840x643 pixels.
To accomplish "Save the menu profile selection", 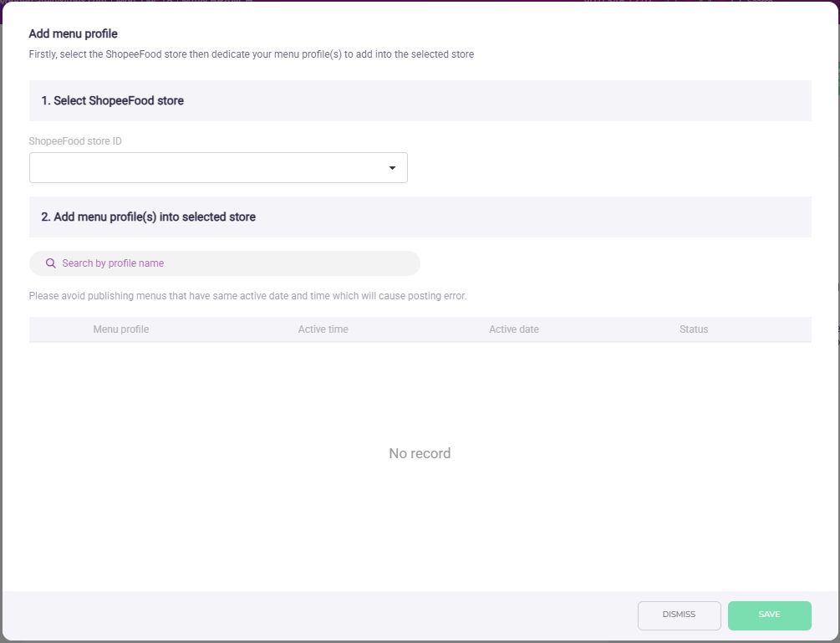I will [769, 615].
